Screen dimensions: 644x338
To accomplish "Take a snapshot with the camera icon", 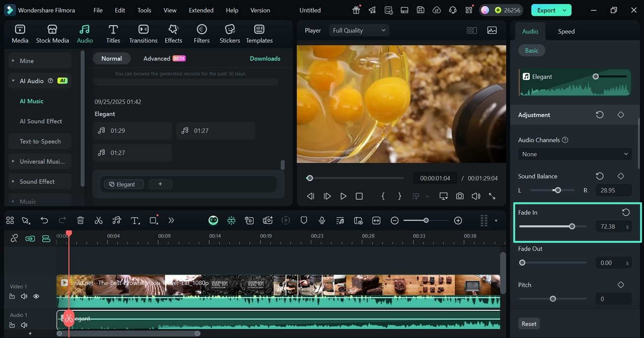I will 460,196.
